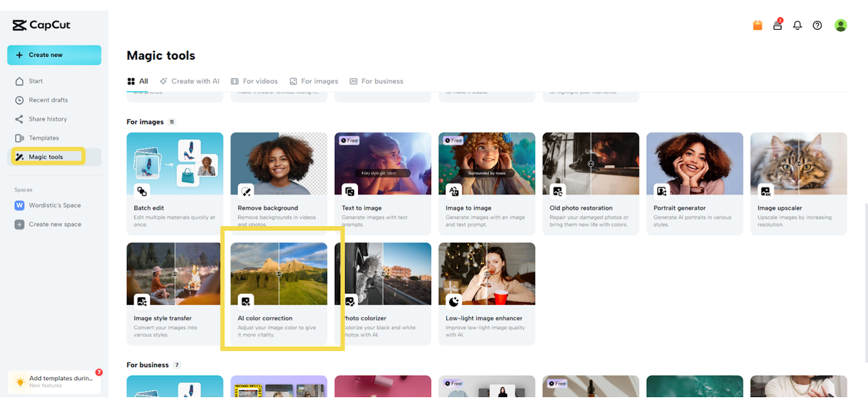Click the Image upscaler 4K icon

pyautogui.click(x=766, y=191)
